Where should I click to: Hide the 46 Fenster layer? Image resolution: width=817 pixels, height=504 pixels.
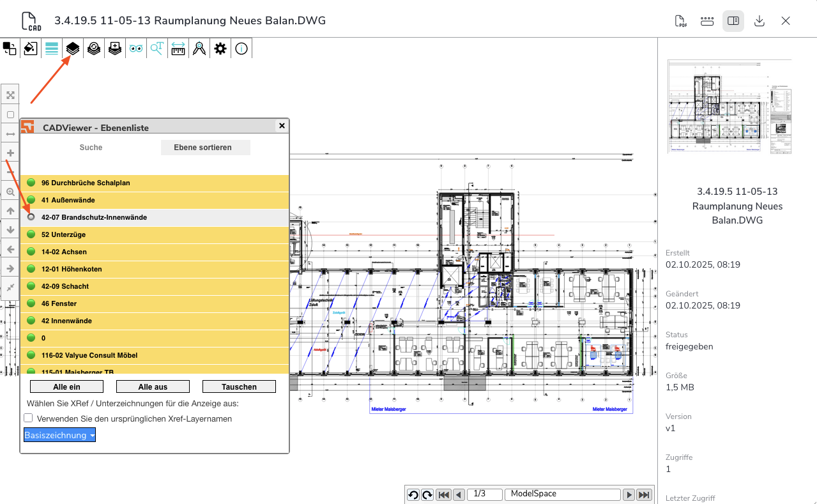(x=31, y=303)
